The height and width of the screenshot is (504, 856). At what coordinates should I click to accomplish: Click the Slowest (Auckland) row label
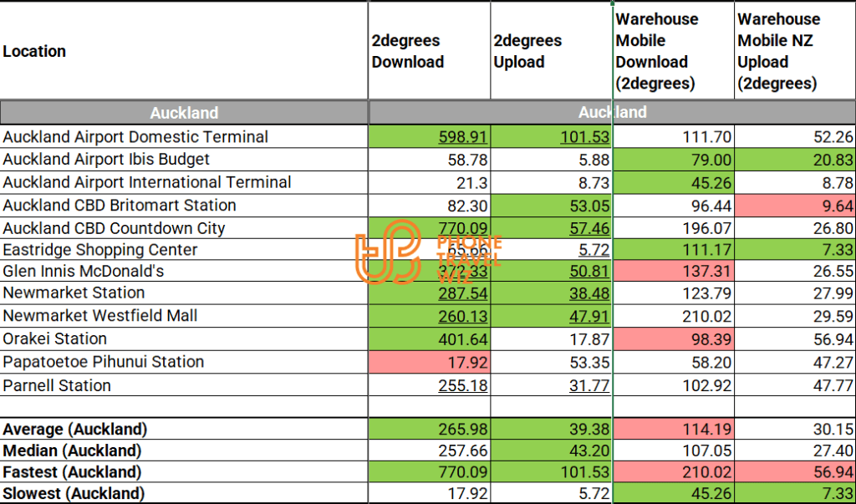[x=74, y=494]
